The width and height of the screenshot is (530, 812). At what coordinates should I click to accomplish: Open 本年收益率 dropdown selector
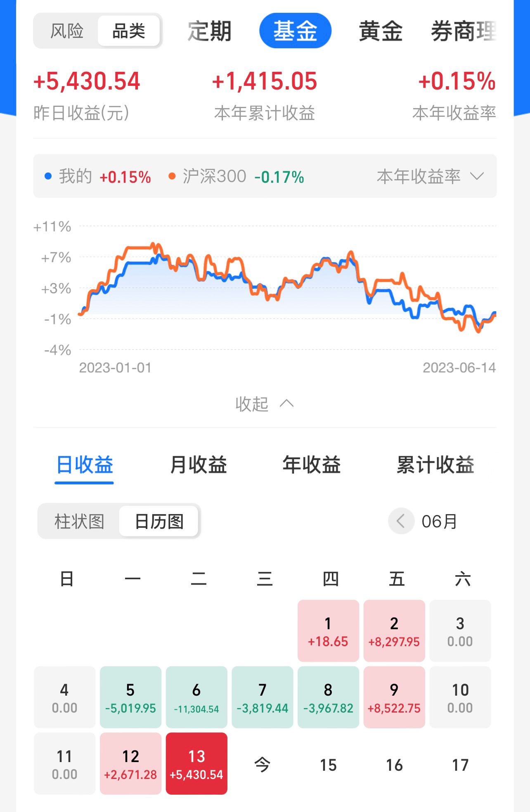tap(430, 177)
